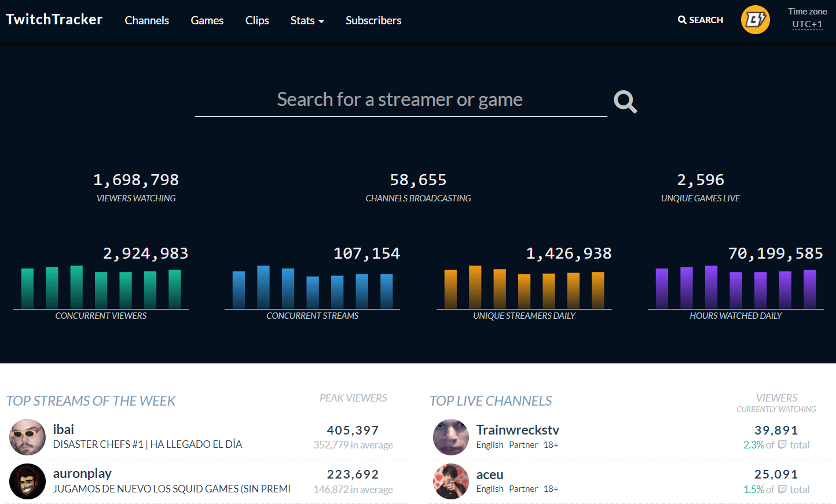Focus the streamer or game search field

click(x=401, y=100)
